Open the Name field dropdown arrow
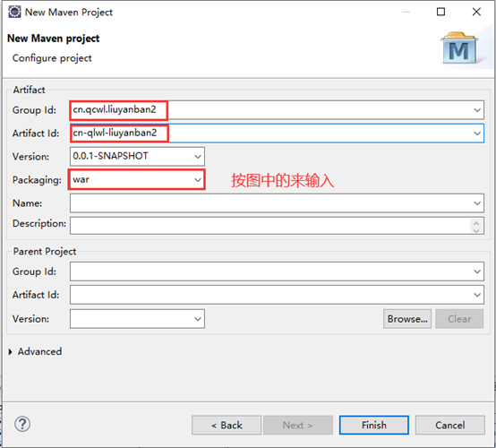The width and height of the screenshot is (496, 448). 477,203
